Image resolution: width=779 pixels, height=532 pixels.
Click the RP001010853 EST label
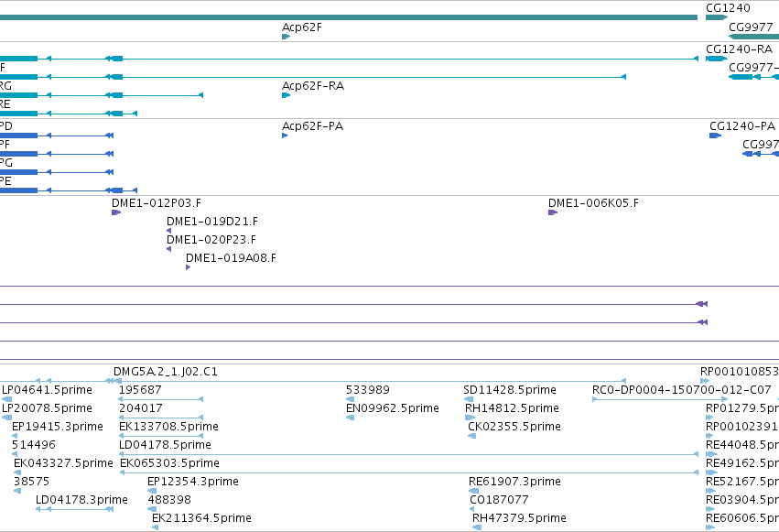[740, 372]
